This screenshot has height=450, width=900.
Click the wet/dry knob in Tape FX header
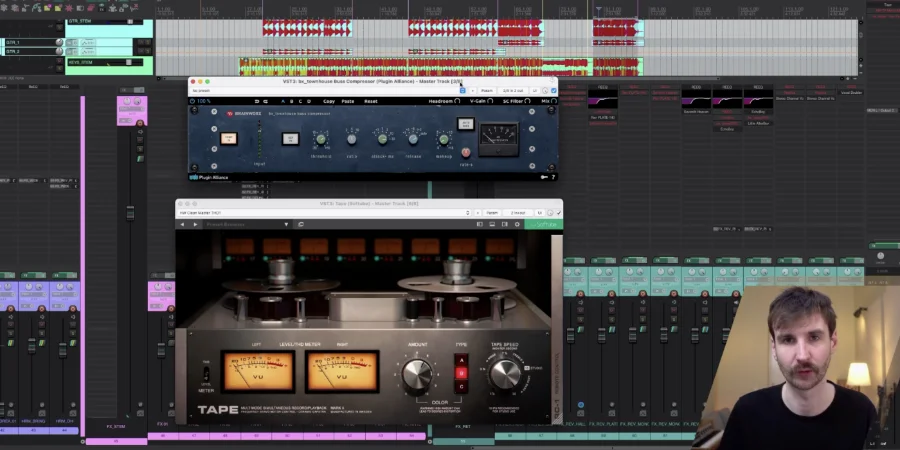550,213
